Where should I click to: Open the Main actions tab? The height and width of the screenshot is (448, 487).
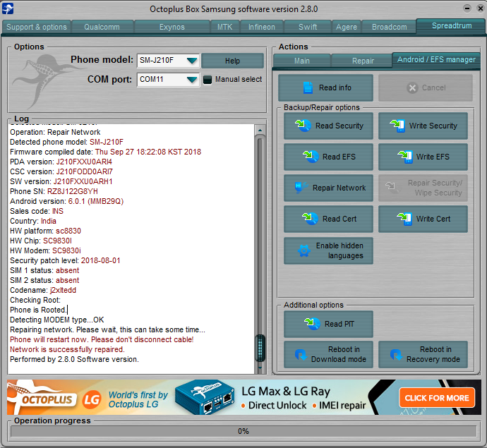click(x=302, y=61)
